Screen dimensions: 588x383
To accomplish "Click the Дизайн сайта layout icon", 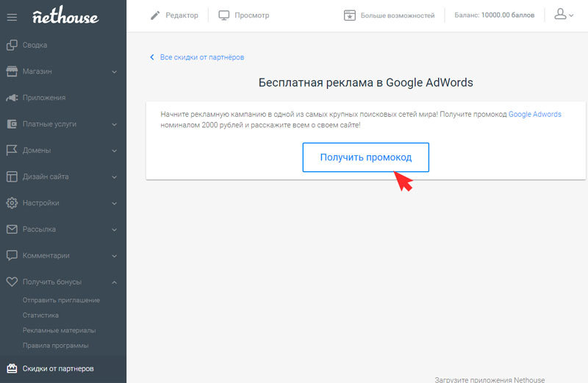I will coord(12,176).
